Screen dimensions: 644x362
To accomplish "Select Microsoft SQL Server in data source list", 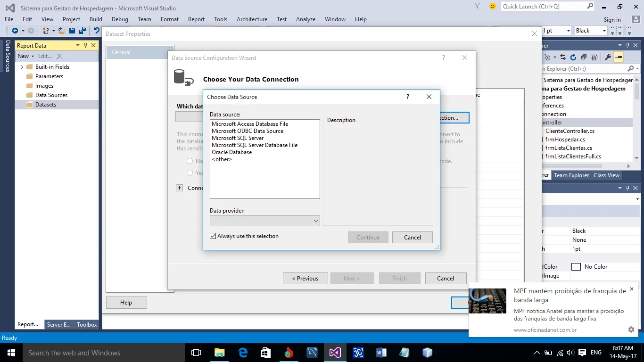I will tap(238, 138).
